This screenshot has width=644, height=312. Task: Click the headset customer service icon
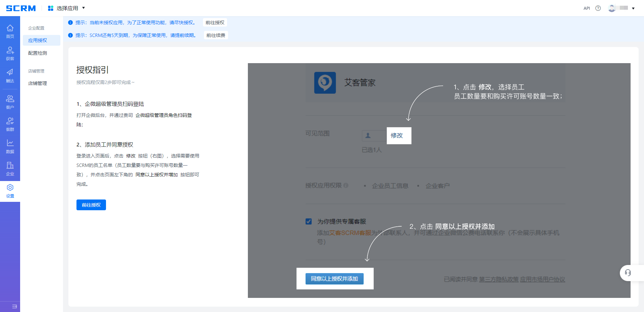[x=628, y=273]
